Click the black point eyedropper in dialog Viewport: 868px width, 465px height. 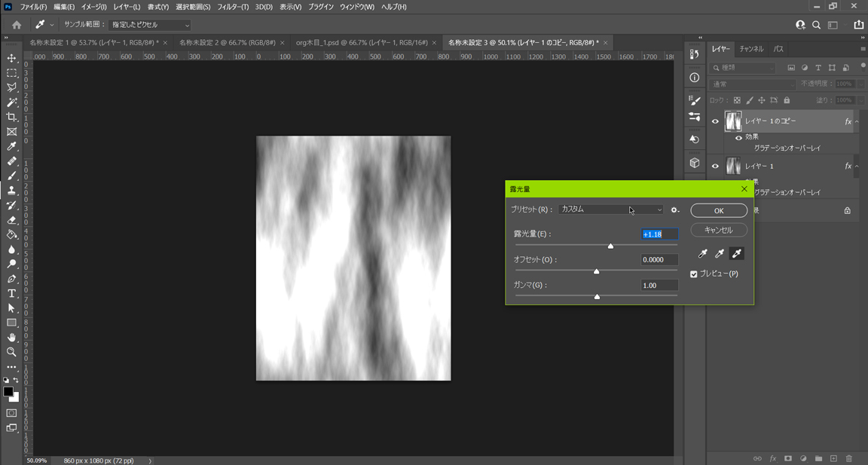pos(702,254)
